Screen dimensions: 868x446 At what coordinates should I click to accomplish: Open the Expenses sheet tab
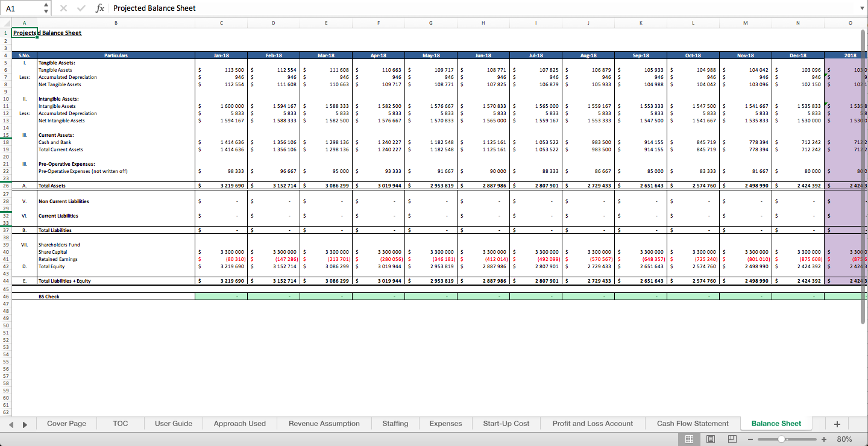click(446, 424)
